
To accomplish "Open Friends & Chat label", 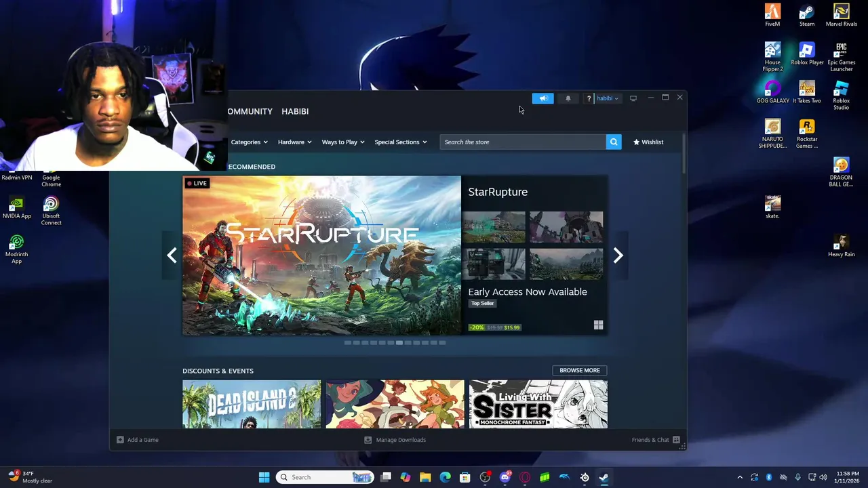I will point(650,440).
